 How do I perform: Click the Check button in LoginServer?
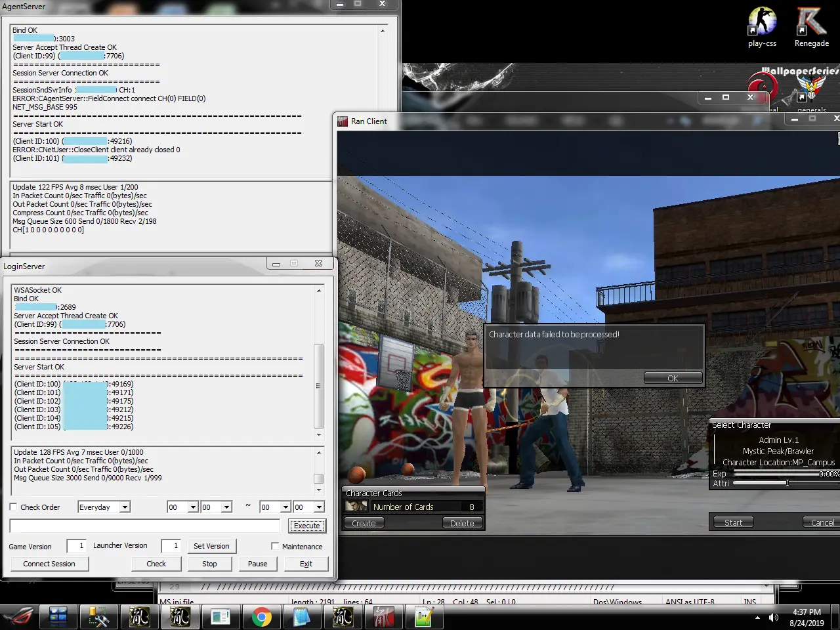click(x=156, y=564)
